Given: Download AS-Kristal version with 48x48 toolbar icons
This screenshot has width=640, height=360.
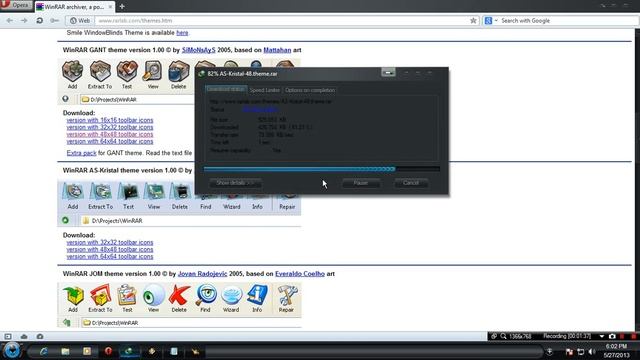Looking at the screenshot, I should [x=110, y=249].
